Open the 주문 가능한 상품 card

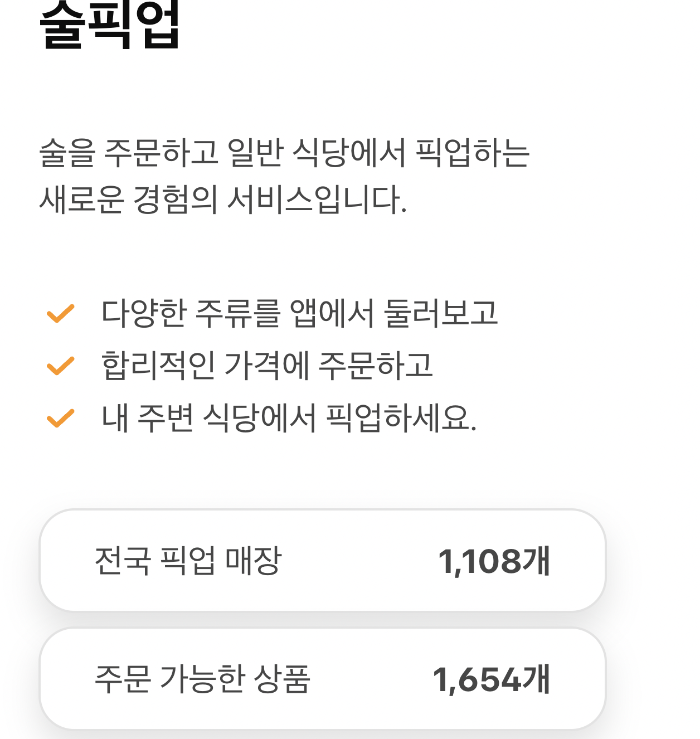(x=323, y=679)
